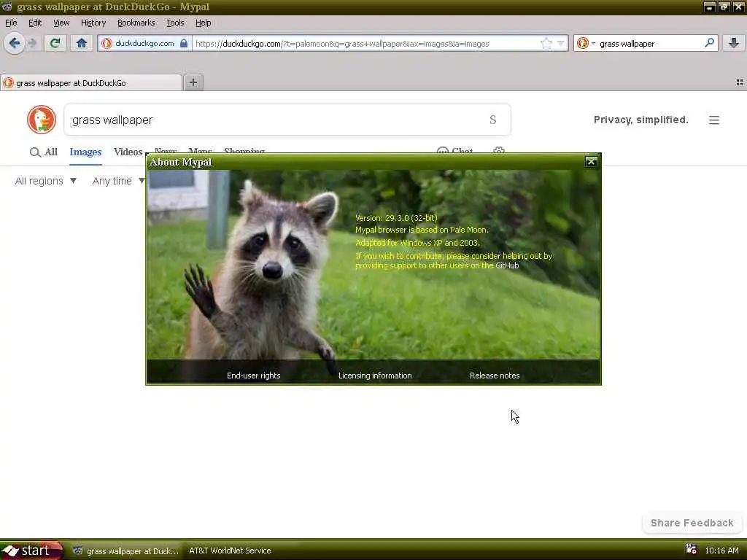This screenshot has width=747, height=560.
Task: Click the magnifier in browser search box
Action: pyautogui.click(x=709, y=43)
